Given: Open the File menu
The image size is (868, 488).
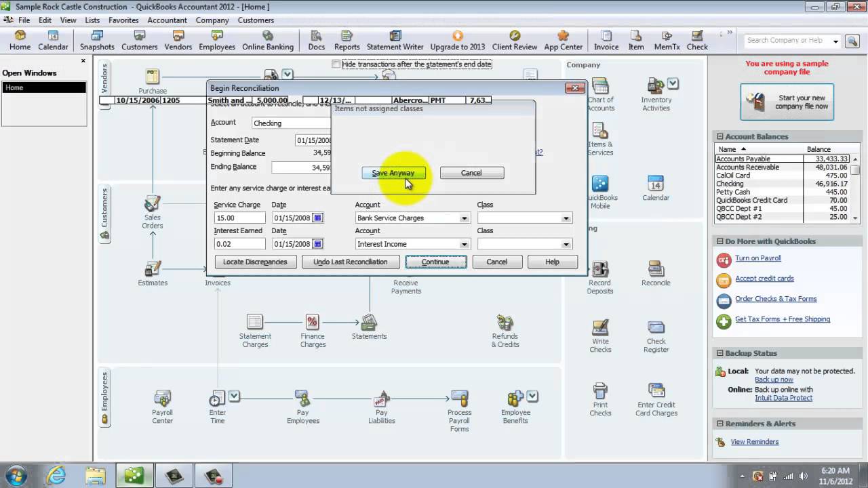Looking at the screenshot, I should click(24, 20).
